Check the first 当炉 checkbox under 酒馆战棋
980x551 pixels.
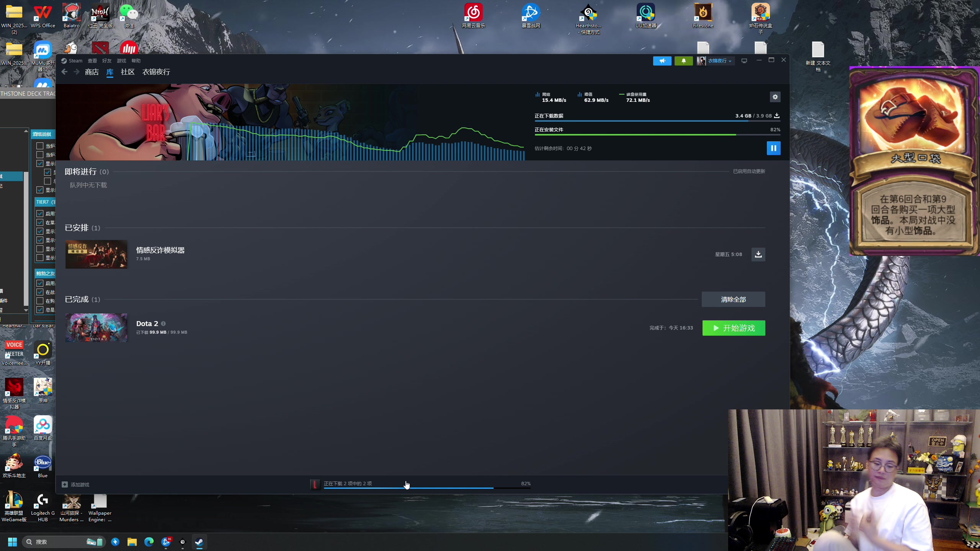[x=40, y=146]
